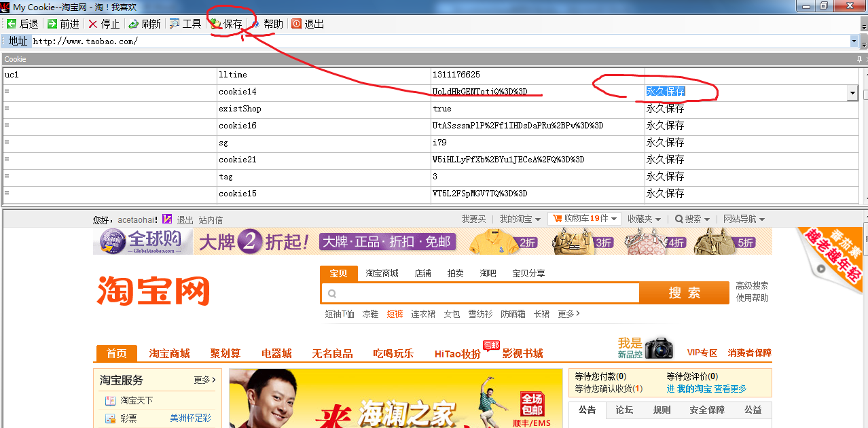Screen dimensions: 868x428
Task: Go to 无名良品 navigation item
Action: pyautogui.click(x=332, y=354)
